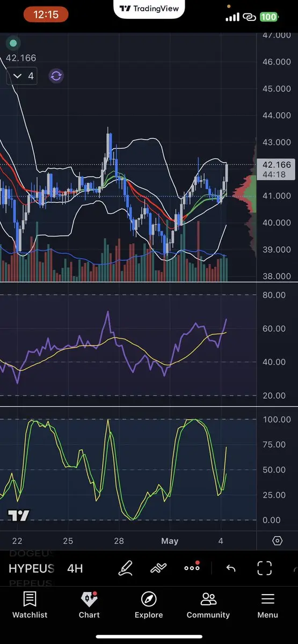The image size is (298, 644).
Task: Tap the 43.000 price axis label
Action: [277, 142]
